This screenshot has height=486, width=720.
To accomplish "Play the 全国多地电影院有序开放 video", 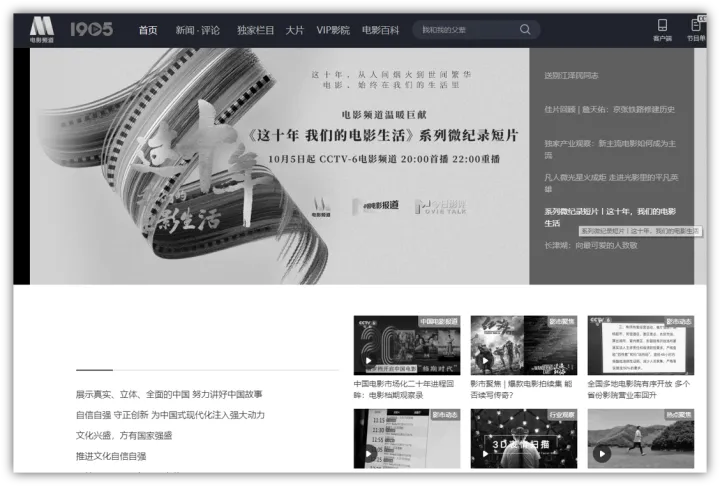I will point(641,345).
